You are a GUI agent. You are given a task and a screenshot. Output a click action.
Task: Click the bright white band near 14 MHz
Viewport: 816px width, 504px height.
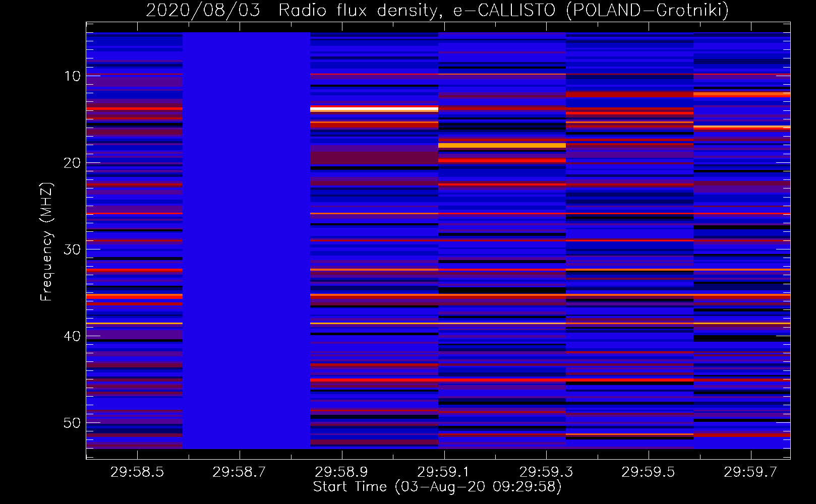[x=374, y=109]
